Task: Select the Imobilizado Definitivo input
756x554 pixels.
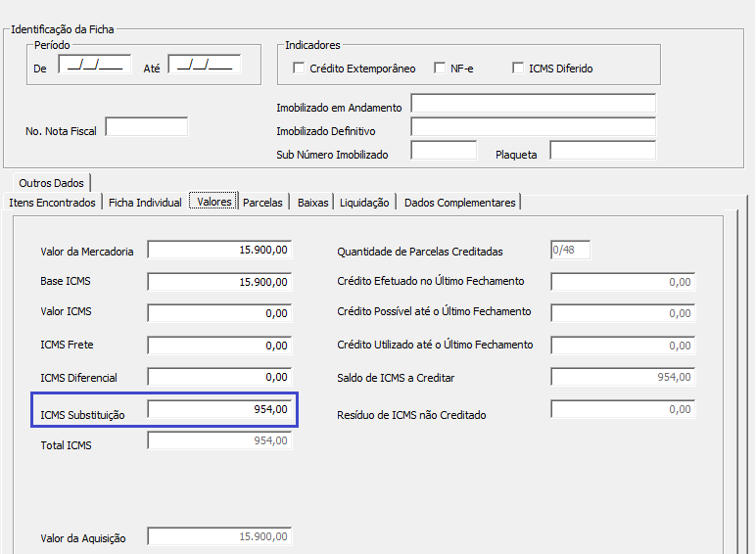Action: [533, 127]
